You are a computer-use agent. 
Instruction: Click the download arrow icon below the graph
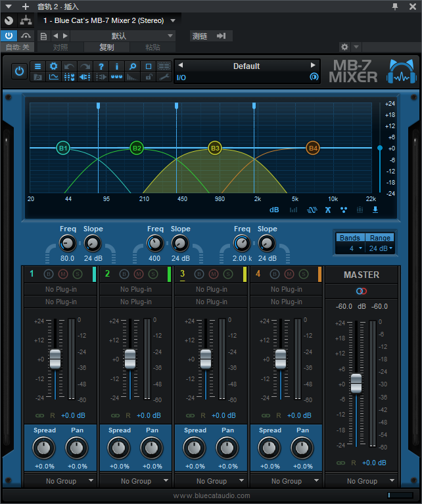(375, 210)
